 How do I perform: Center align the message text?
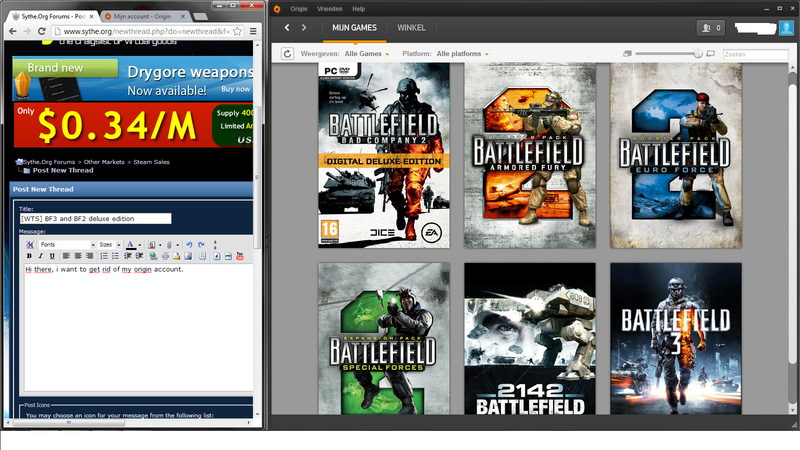78,256
